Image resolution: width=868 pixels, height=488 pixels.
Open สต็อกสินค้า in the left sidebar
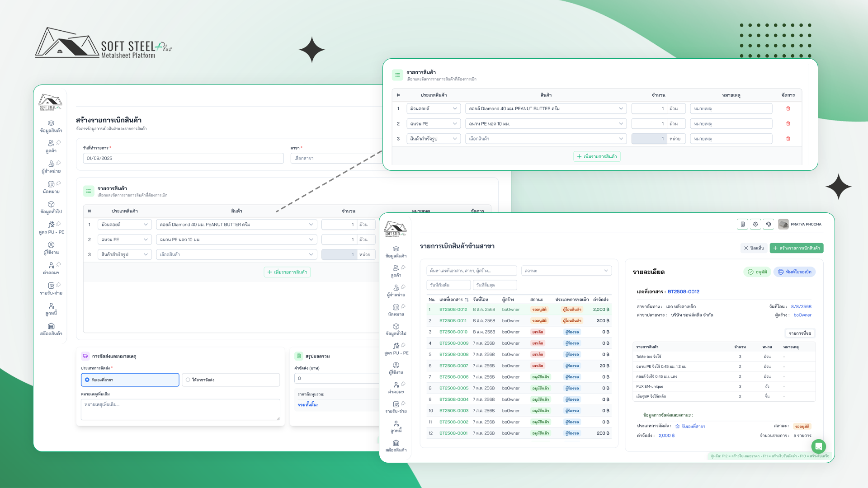[x=51, y=329]
